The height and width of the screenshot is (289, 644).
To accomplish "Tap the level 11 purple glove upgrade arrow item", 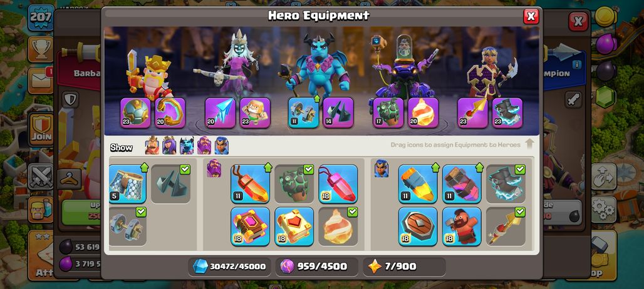I will [462, 184].
